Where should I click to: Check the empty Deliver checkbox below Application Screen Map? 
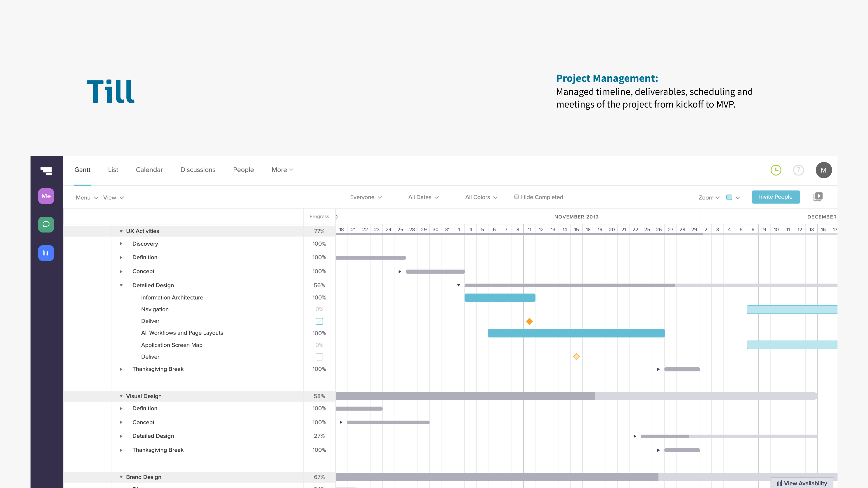[x=319, y=357]
